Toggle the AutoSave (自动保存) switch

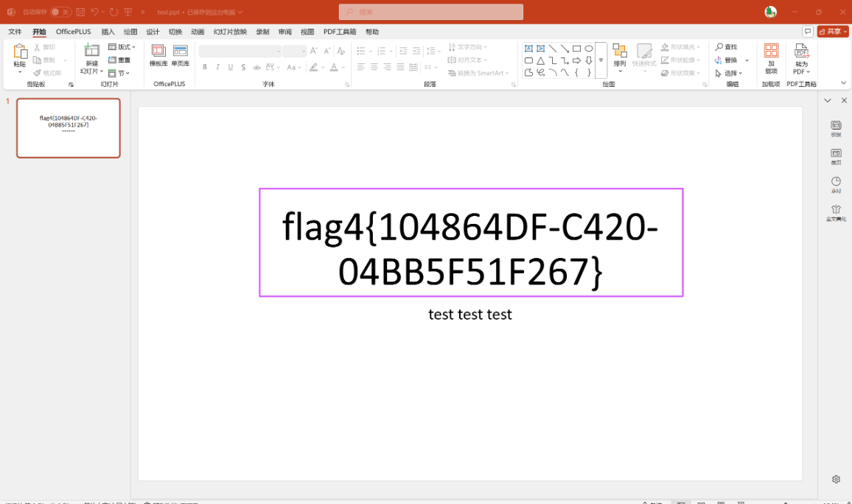coord(60,12)
